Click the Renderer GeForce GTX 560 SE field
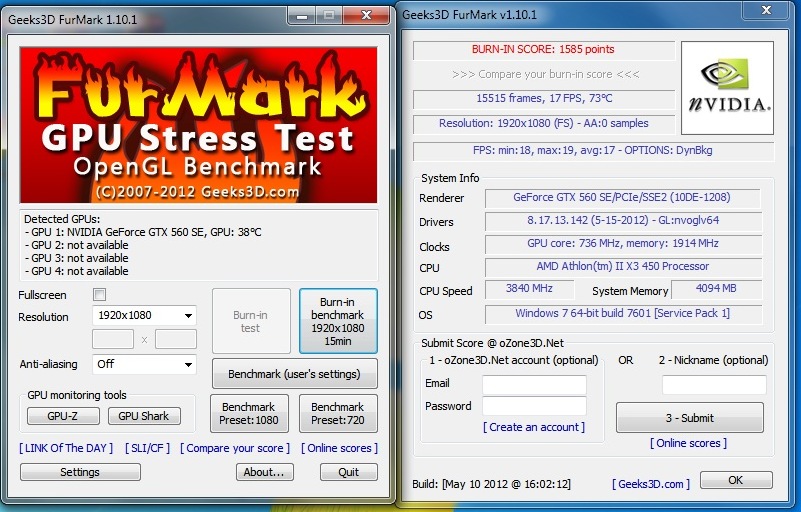Image resolution: width=801 pixels, height=512 pixels. 623,197
